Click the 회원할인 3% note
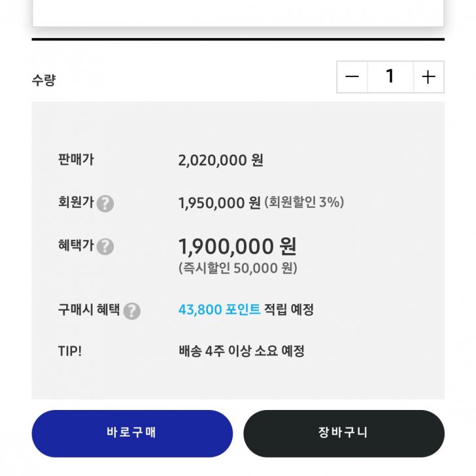Screen dimensions: 476x476 pos(304,203)
